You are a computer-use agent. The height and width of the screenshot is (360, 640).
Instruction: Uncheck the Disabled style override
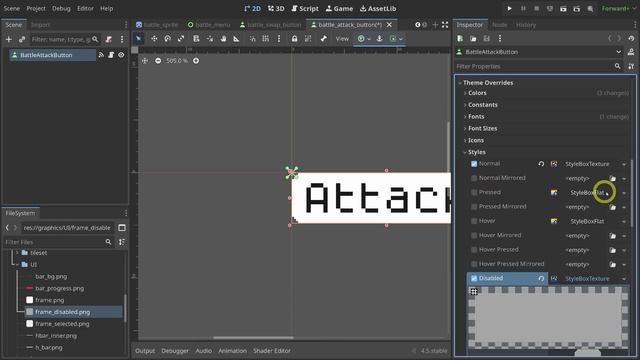point(474,278)
